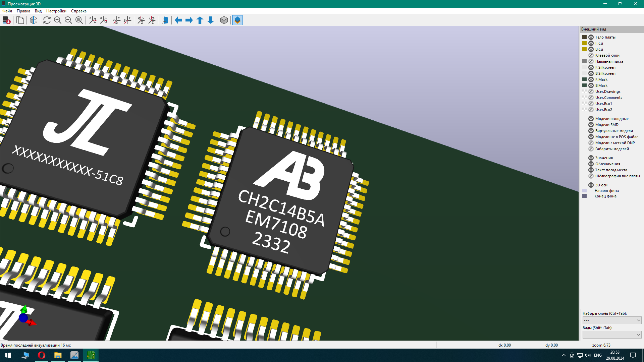The height and width of the screenshot is (362, 644).
Task: Toggle the appearance manager layers icon
Action: [x=237, y=20]
